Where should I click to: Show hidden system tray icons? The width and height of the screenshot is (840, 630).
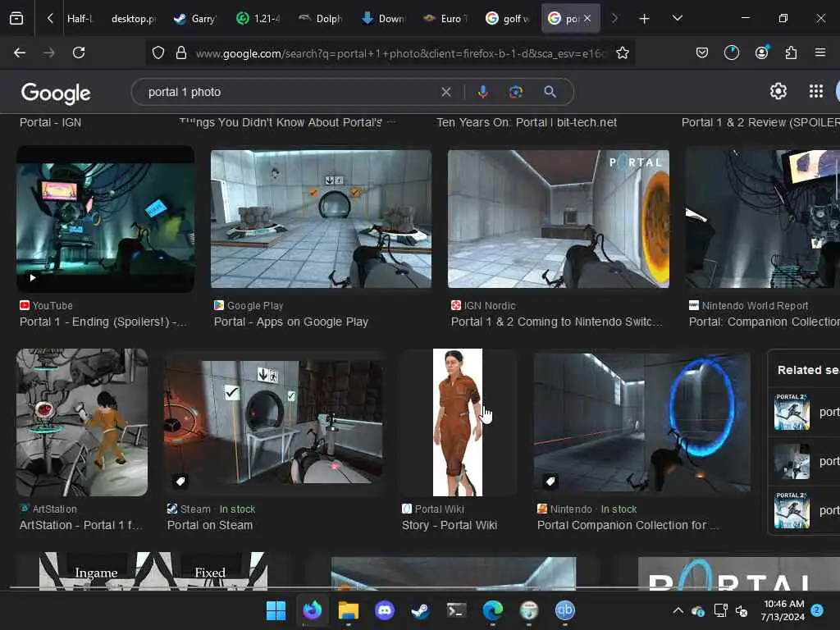(x=678, y=610)
